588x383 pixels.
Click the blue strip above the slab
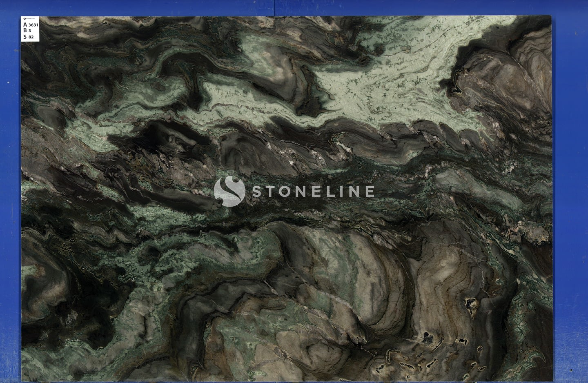point(286,7)
